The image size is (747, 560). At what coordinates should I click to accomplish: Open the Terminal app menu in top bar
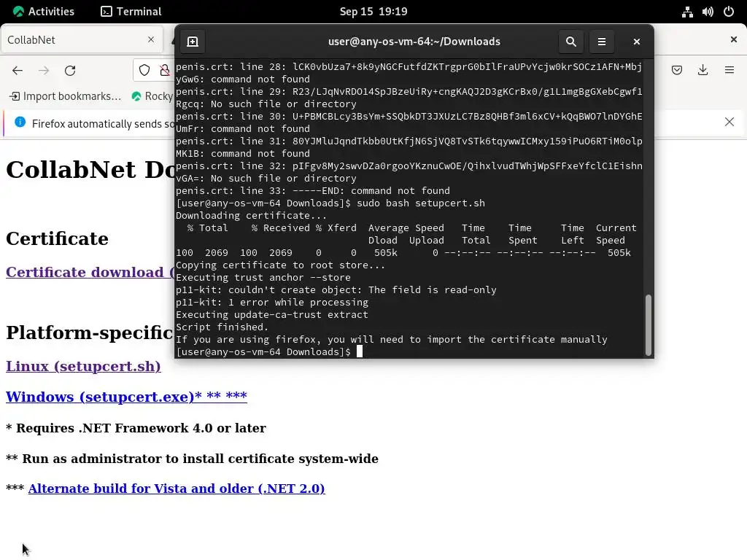click(x=131, y=12)
